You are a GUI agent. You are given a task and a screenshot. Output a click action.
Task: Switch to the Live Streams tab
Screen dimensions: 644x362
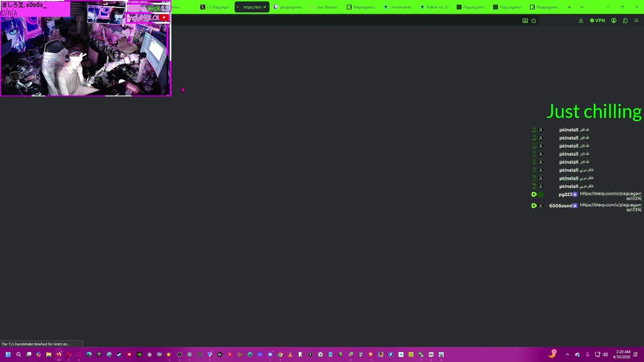point(325,7)
